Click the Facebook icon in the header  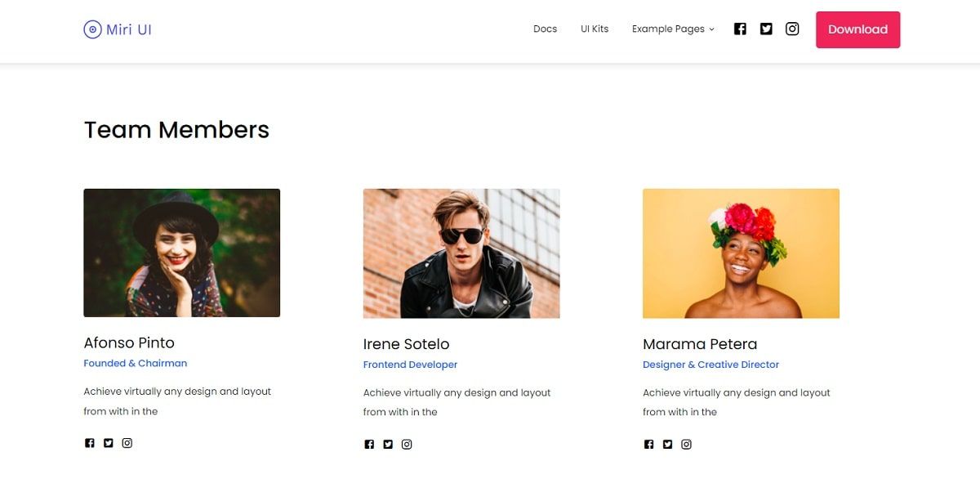pos(740,28)
